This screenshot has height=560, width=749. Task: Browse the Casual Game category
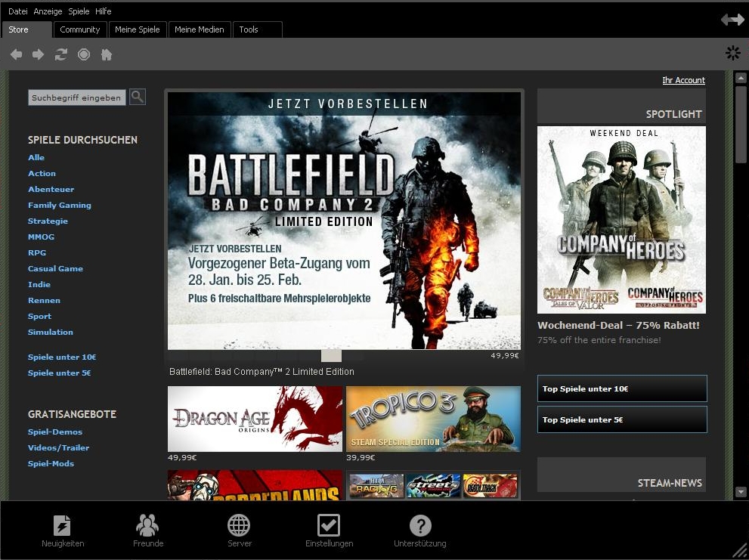(x=55, y=268)
